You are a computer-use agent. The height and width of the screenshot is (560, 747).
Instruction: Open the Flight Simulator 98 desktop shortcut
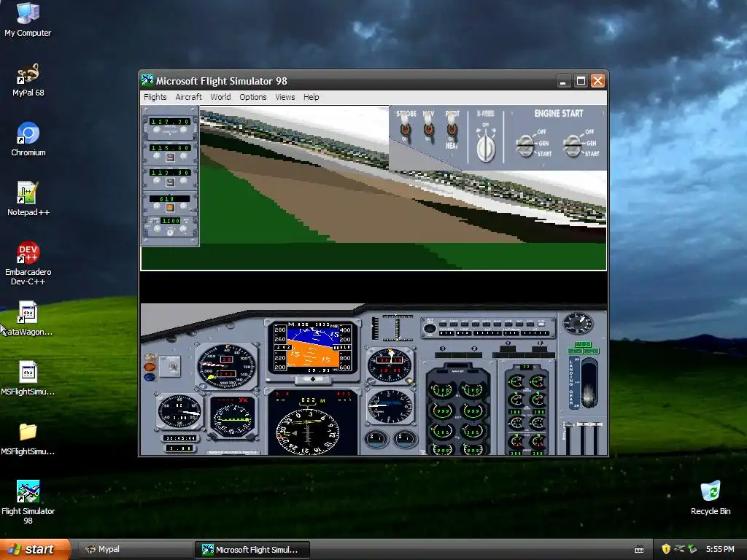point(28,502)
